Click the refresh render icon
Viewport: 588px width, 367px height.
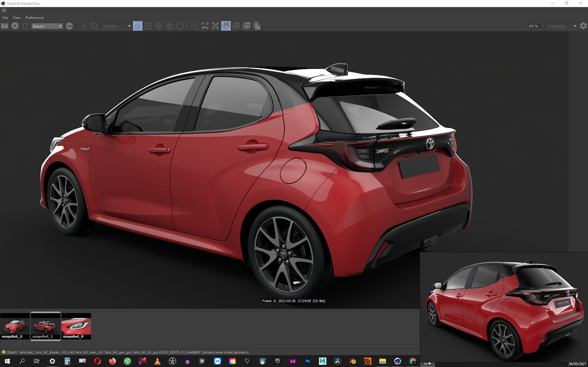pyautogui.click(x=25, y=26)
